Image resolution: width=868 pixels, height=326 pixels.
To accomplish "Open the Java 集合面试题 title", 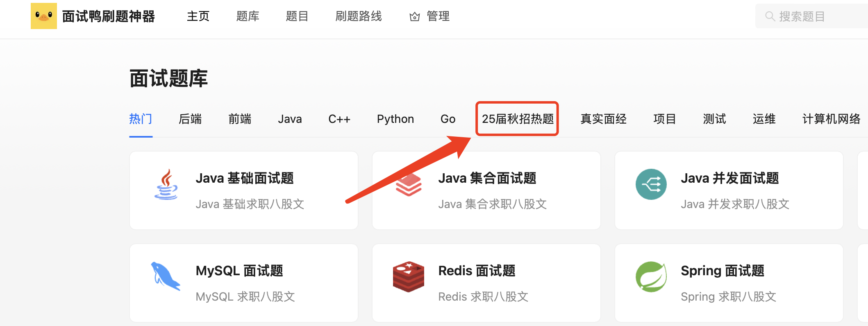I will [487, 178].
